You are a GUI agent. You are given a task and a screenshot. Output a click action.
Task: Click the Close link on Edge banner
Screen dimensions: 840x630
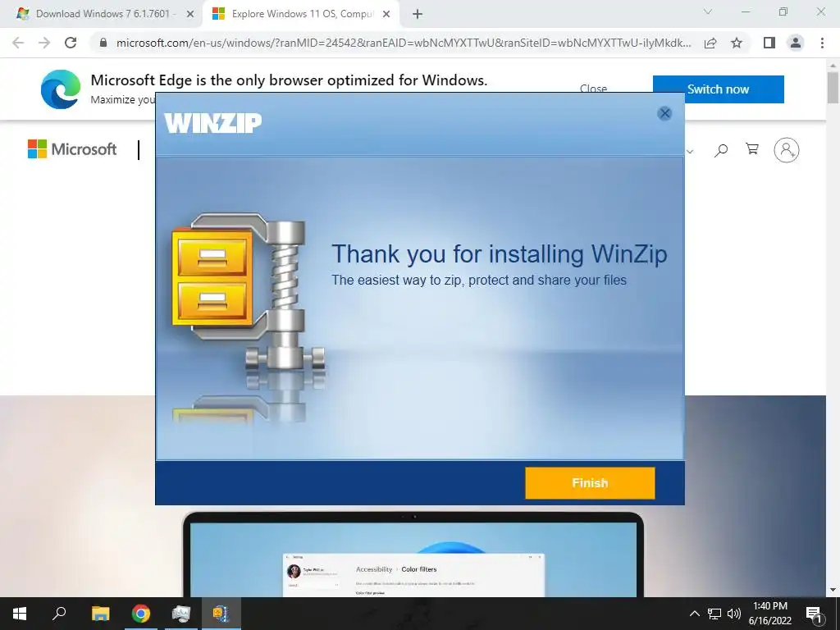(593, 89)
